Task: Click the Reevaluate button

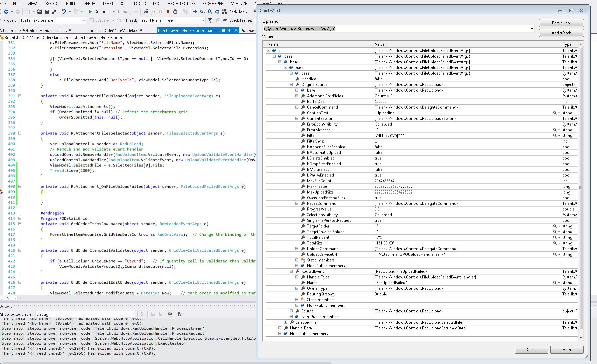Action: [561, 23]
